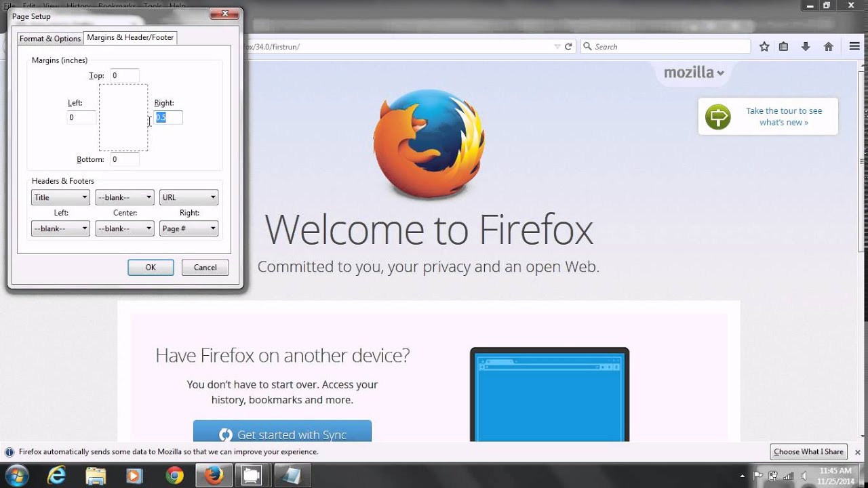Open the left footer --blank-- dropdown

[60, 228]
